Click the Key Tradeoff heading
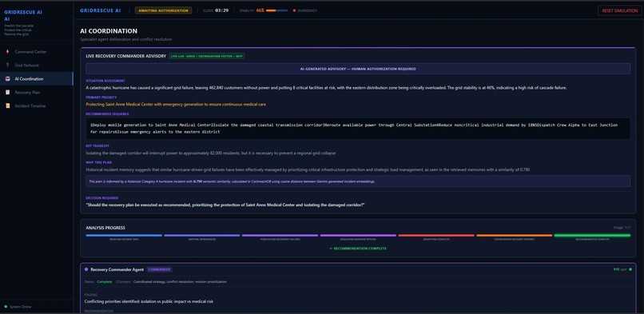Screen dimensions: 644x314 98,146
